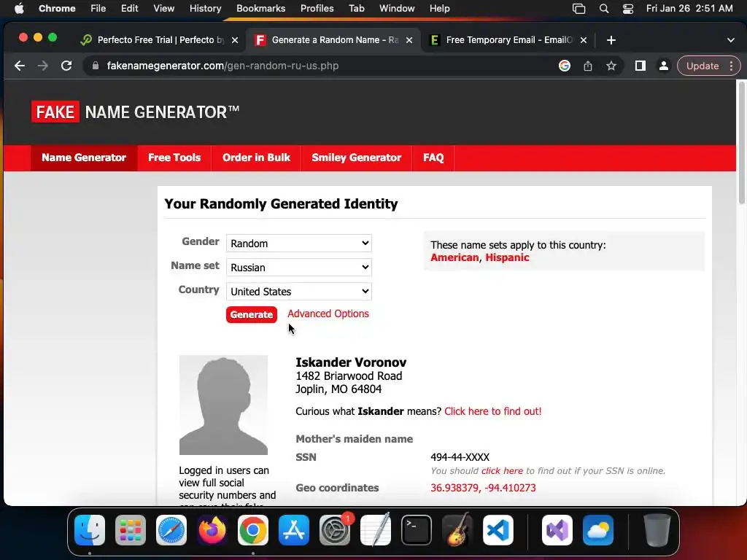
Task: Open GarageBand from the dock
Action: pos(457,530)
